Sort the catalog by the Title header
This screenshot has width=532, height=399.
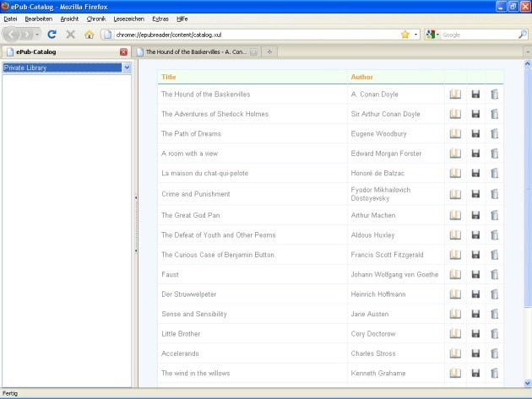tap(169, 77)
